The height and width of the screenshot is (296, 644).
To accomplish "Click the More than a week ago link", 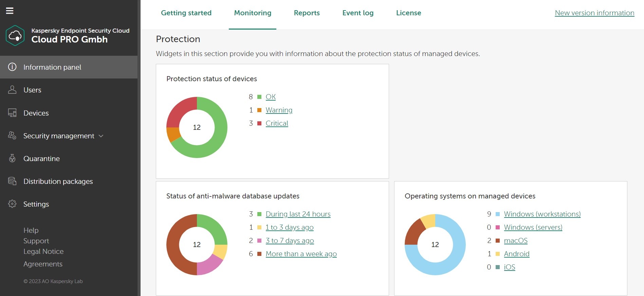I will pos(301,254).
